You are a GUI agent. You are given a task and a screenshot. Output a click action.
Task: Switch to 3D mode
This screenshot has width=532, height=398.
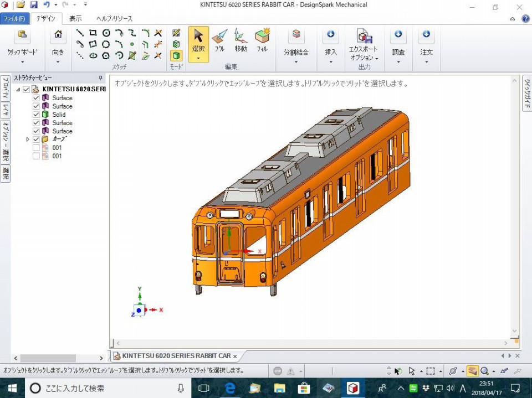tap(176, 55)
